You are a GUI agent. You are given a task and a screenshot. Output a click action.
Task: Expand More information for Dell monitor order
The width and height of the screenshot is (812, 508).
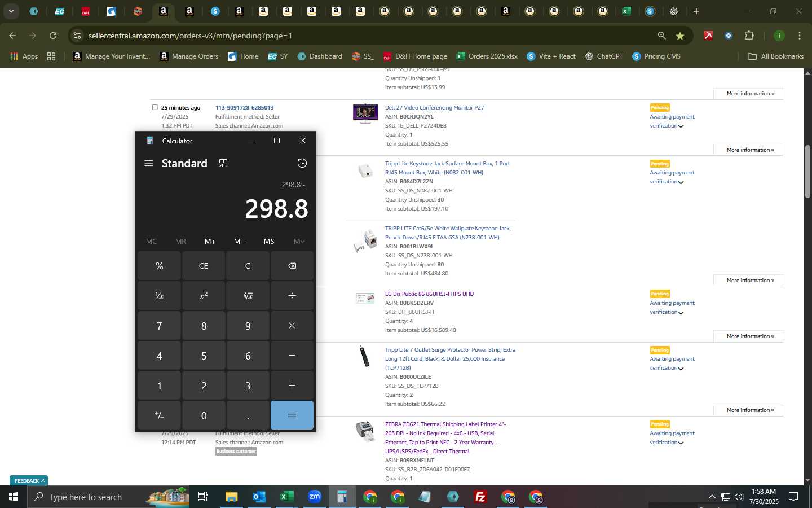[748, 150]
